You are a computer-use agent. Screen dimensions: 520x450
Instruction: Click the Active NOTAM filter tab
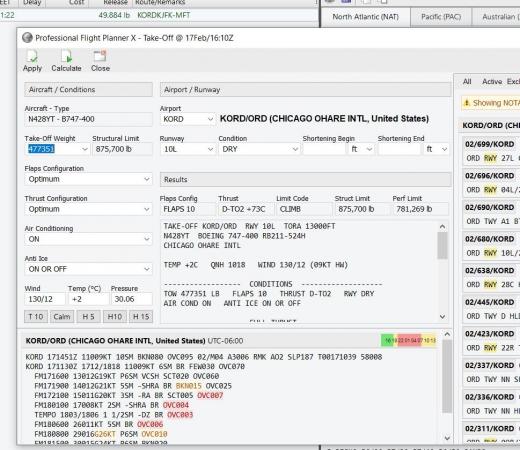(x=492, y=81)
